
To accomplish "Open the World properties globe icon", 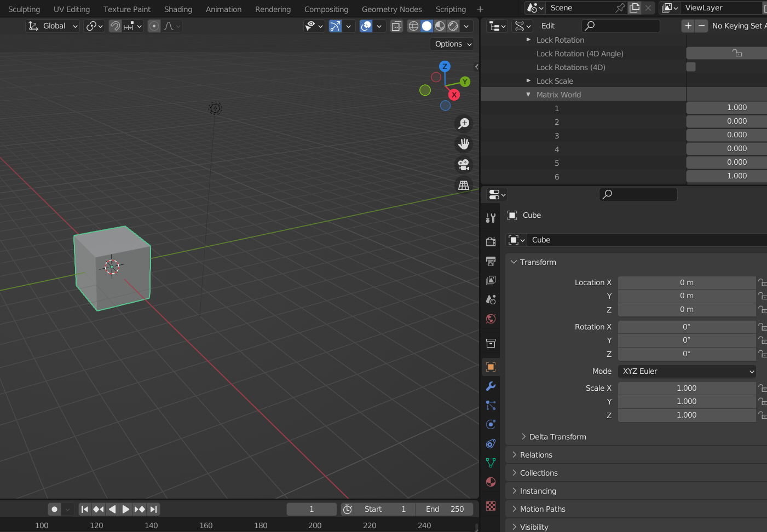I will pos(491,319).
